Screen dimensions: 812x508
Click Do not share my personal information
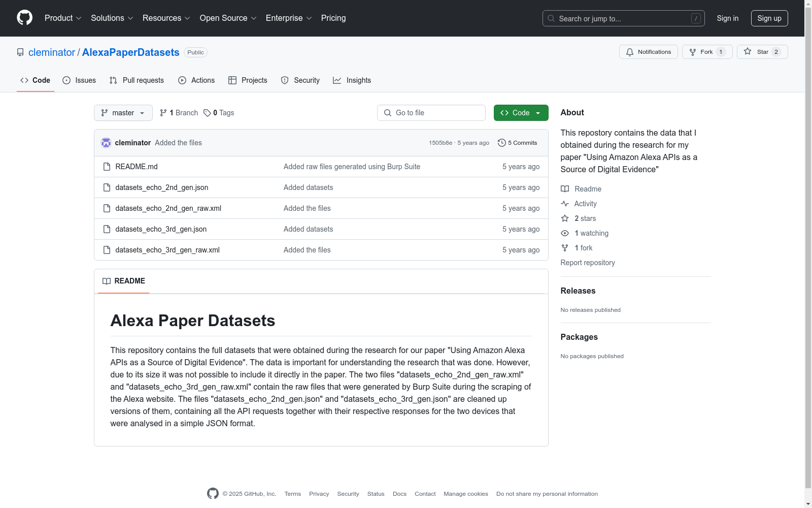point(547,494)
